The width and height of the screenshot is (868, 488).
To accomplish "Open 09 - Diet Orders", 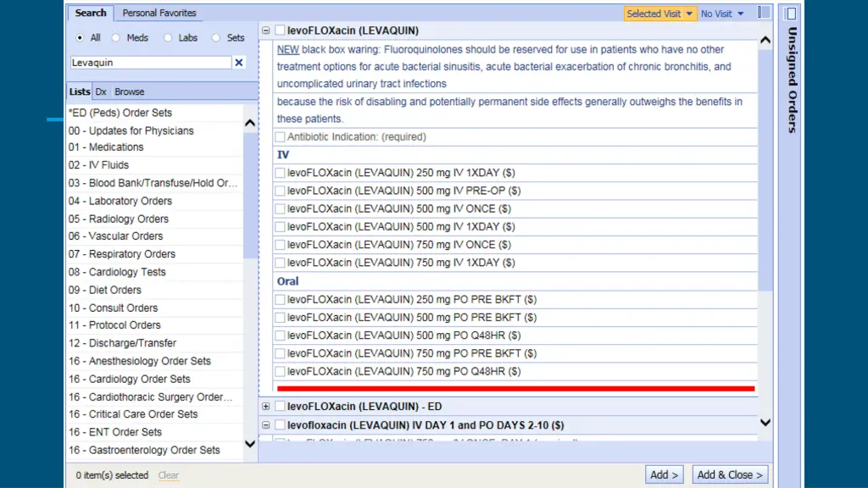I will click(x=104, y=290).
